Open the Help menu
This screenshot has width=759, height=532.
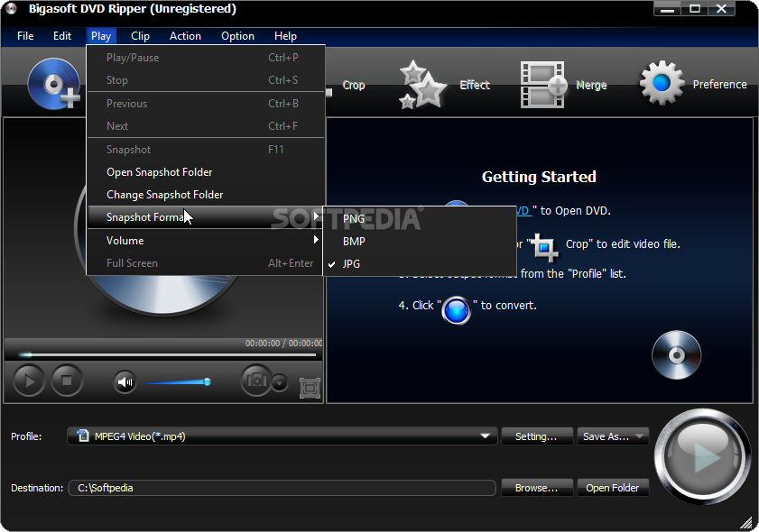point(285,36)
